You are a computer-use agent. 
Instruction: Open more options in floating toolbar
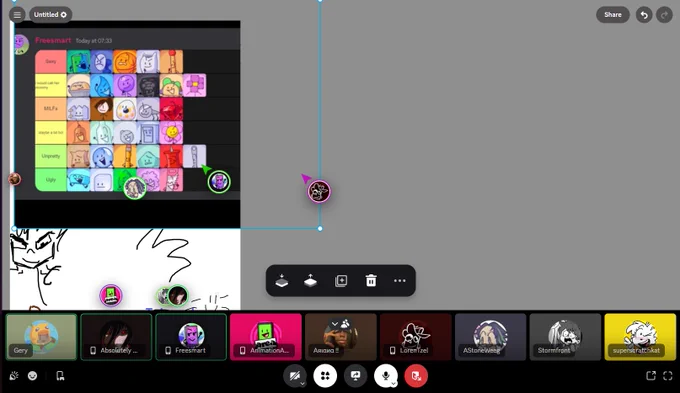pyautogui.click(x=400, y=281)
